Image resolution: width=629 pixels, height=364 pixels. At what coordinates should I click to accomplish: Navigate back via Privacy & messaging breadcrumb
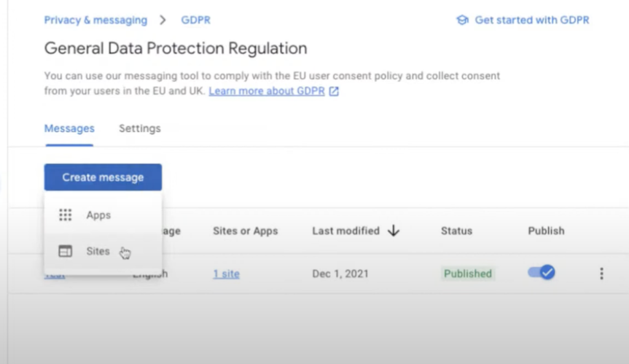tap(95, 20)
